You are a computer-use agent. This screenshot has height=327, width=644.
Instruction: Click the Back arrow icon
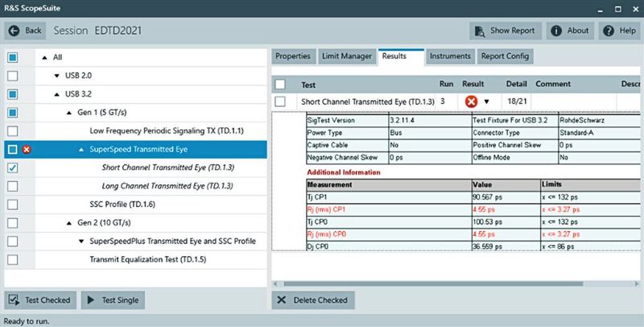coord(14,31)
